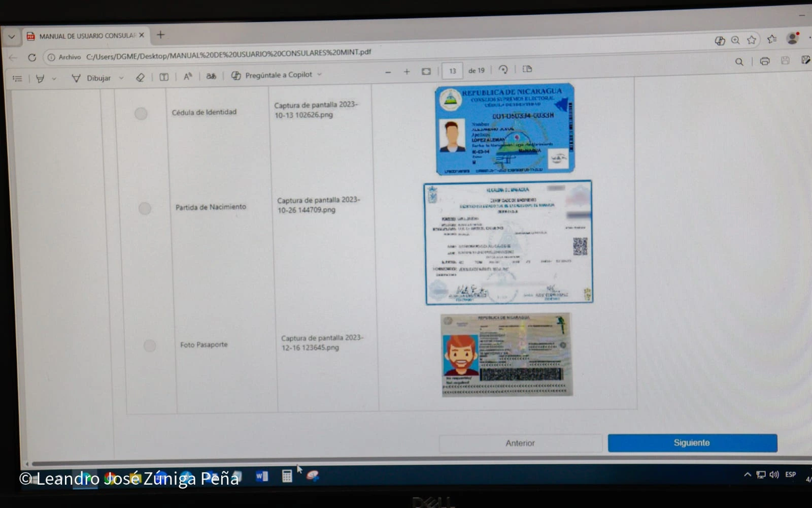Print the PDF document
This screenshot has width=812, height=508.
764,61
